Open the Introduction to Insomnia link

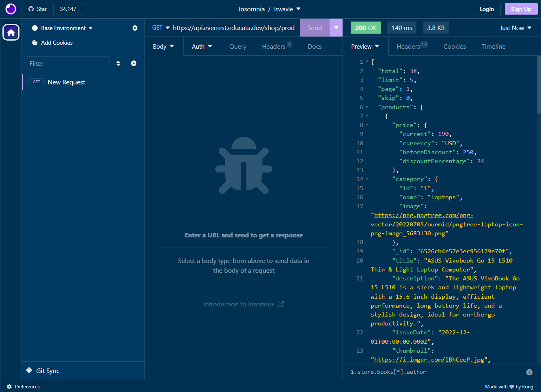pos(244,304)
